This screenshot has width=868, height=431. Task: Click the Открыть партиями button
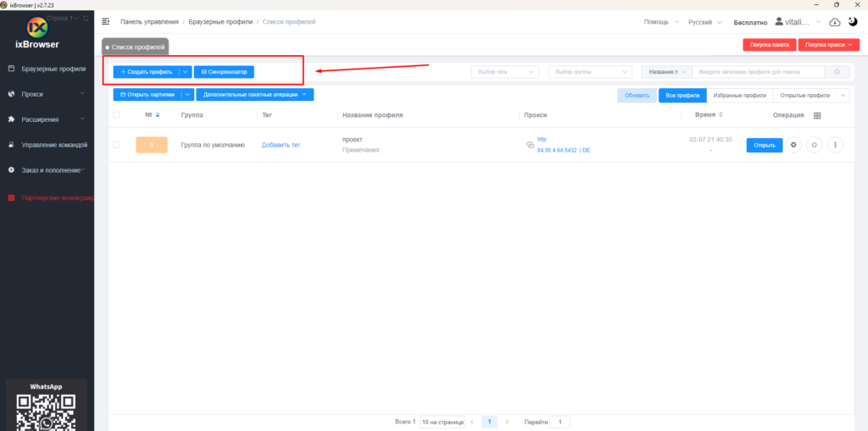pos(147,95)
